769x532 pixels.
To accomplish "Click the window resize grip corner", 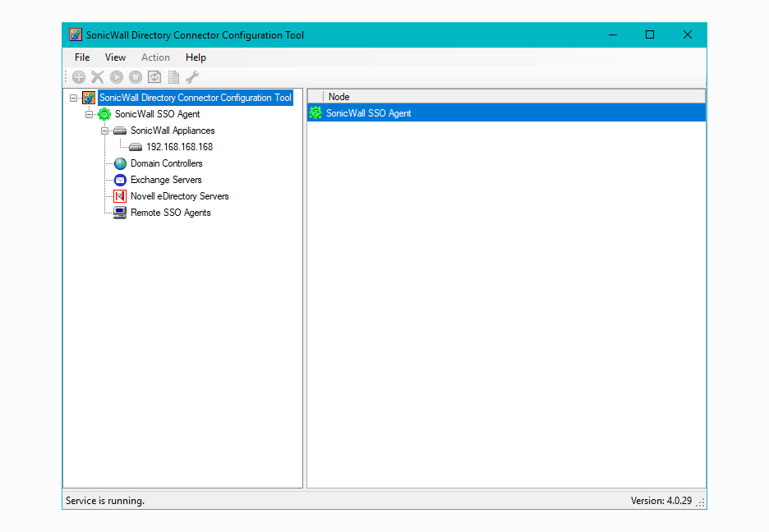I will click(701, 503).
